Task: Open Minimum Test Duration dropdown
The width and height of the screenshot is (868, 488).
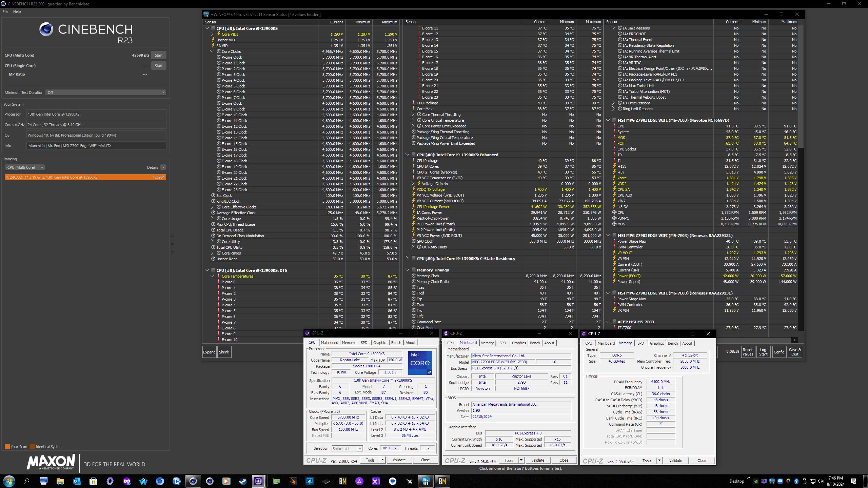Action: coord(106,93)
